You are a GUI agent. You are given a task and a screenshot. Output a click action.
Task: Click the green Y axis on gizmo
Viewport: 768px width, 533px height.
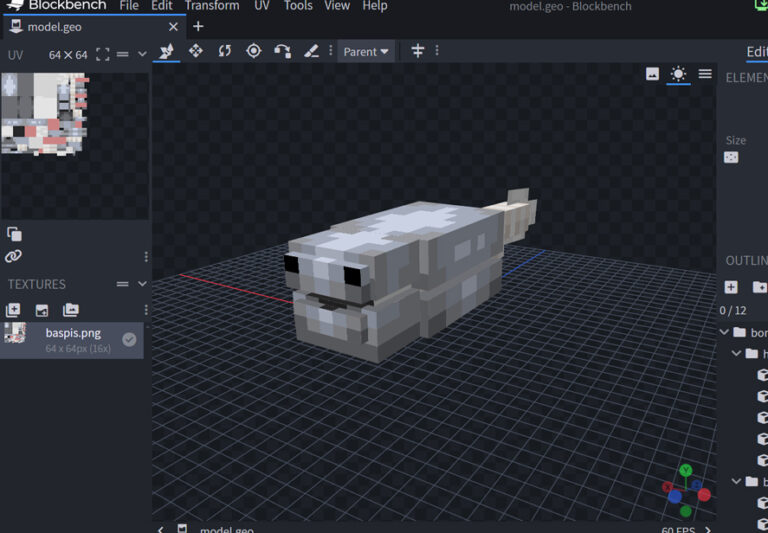click(685, 470)
